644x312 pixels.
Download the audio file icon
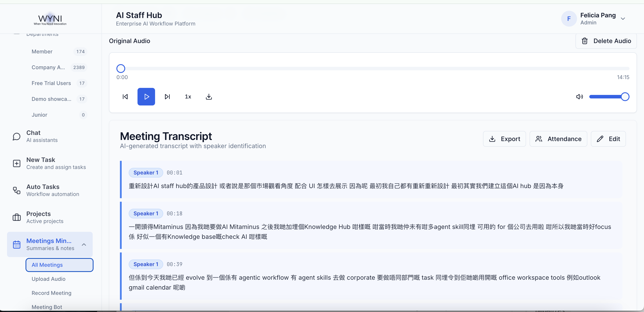(209, 96)
